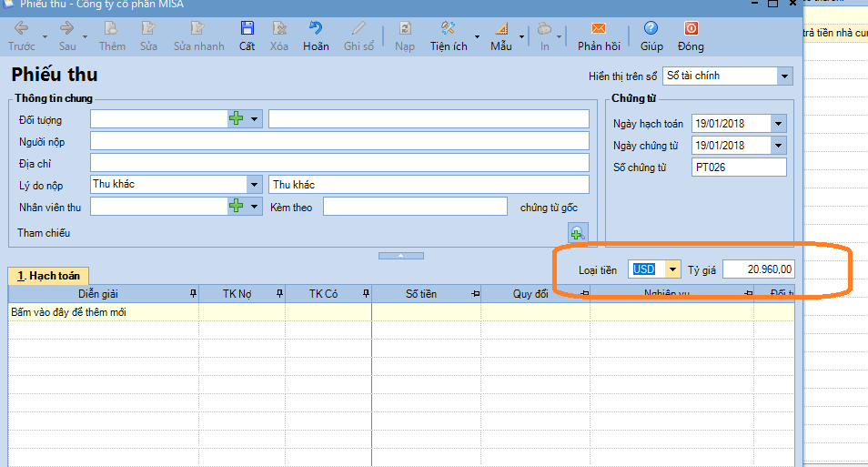This screenshot has width=868, height=467.
Task: Click the Kèm theo input field
Action: [415, 207]
